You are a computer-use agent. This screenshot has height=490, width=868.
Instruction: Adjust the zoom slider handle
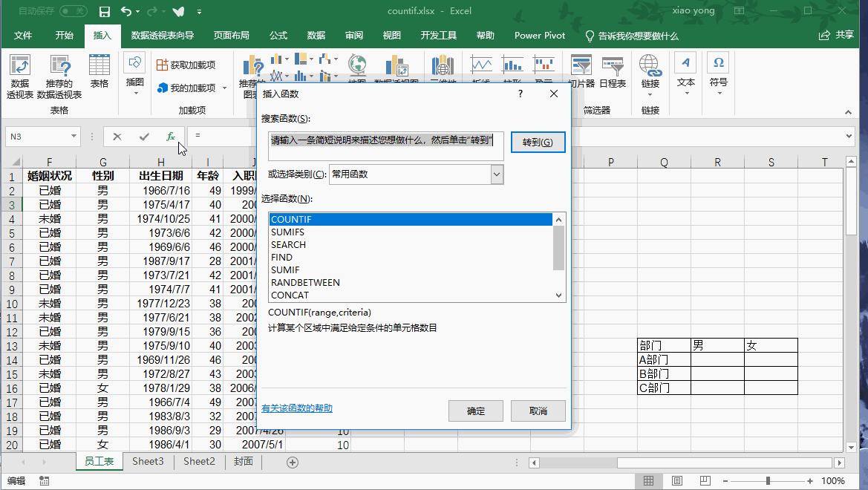pos(768,480)
